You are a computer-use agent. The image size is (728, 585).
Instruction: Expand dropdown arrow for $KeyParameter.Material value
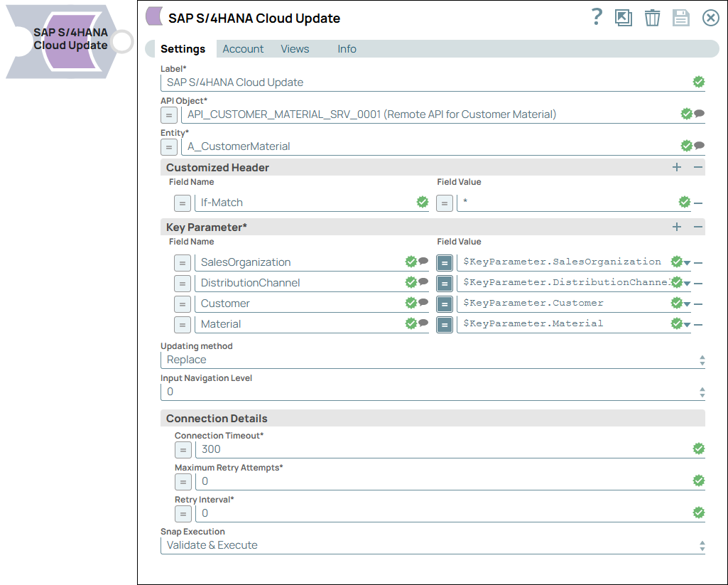coord(687,325)
